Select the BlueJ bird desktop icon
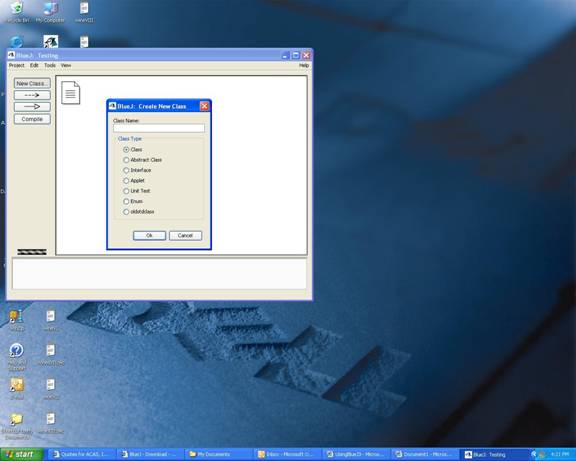Viewport: 576px width, 461px height. tap(51, 41)
